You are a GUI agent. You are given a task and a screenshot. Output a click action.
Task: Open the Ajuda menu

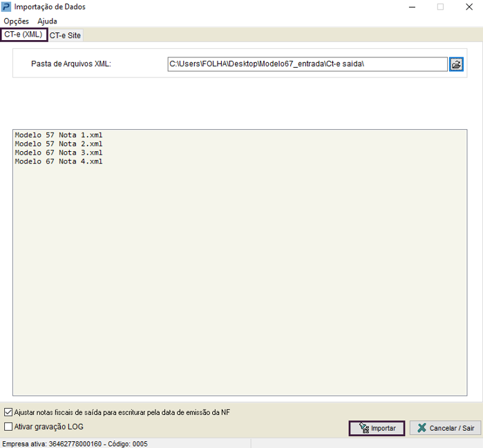tap(47, 21)
